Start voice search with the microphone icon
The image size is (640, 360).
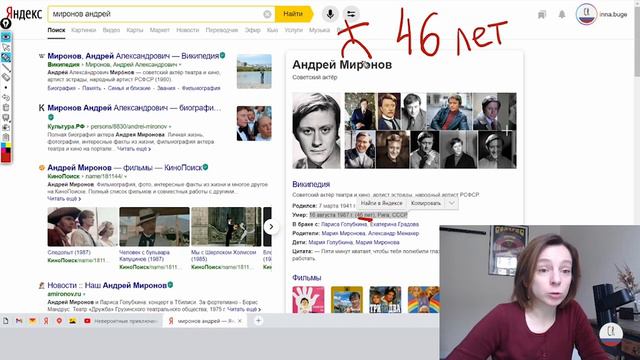330,14
